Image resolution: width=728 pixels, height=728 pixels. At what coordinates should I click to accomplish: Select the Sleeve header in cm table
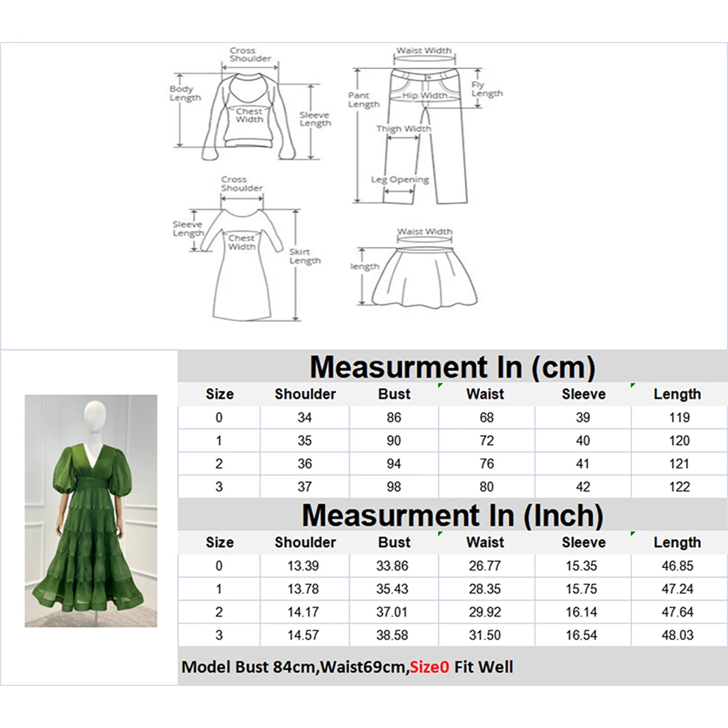point(584,395)
